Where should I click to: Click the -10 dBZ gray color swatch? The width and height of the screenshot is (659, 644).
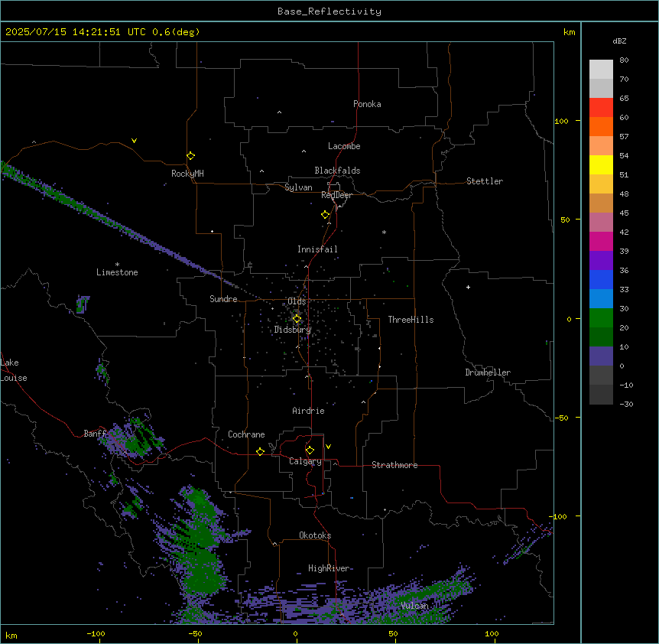[x=601, y=395]
